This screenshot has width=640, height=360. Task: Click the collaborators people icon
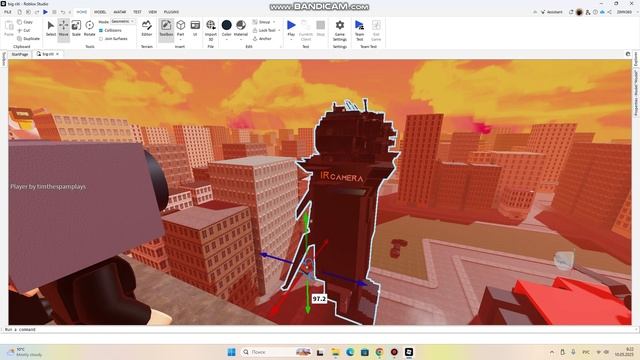tap(588, 12)
